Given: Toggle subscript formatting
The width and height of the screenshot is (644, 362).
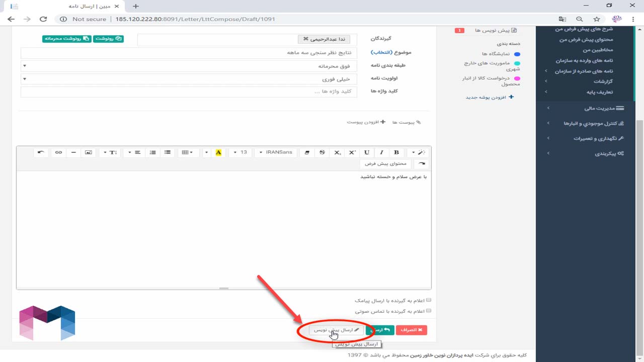Looking at the screenshot, I should pos(337,152).
